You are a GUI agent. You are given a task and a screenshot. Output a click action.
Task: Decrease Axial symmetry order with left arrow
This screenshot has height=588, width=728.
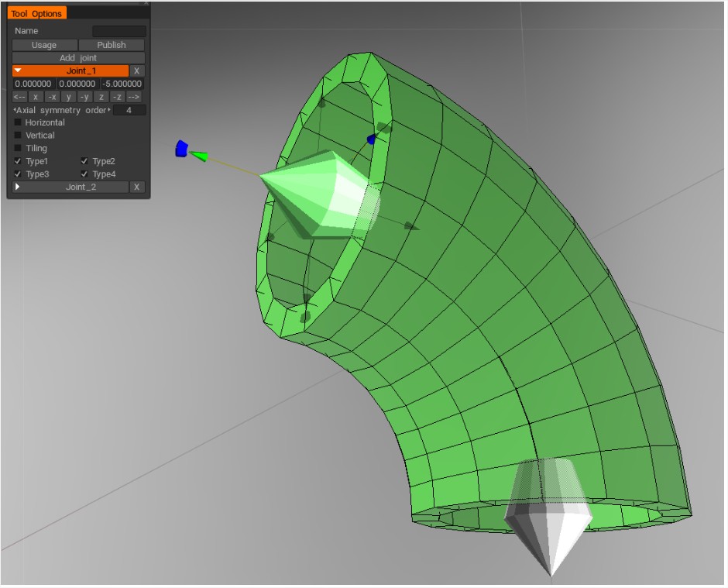(x=15, y=110)
